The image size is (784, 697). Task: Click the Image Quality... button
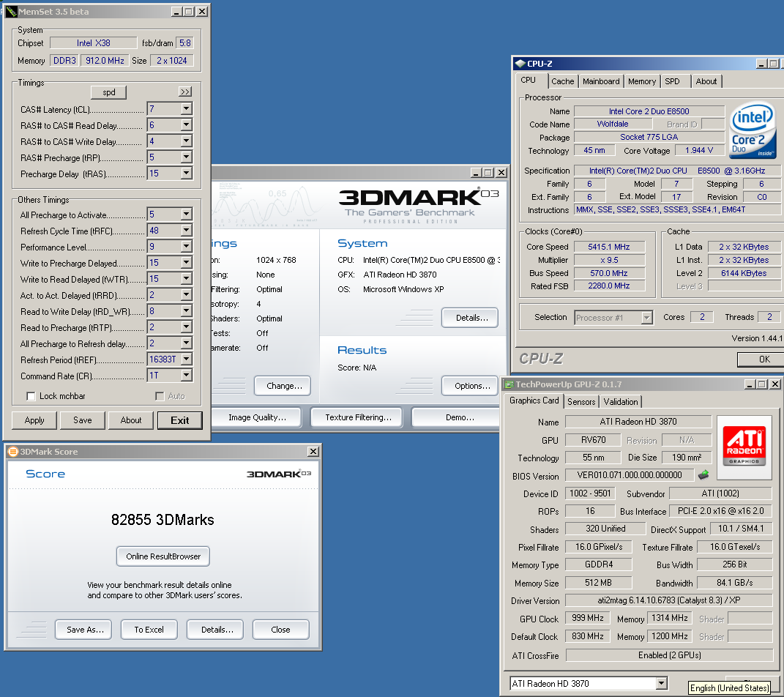pyautogui.click(x=257, y=417)
